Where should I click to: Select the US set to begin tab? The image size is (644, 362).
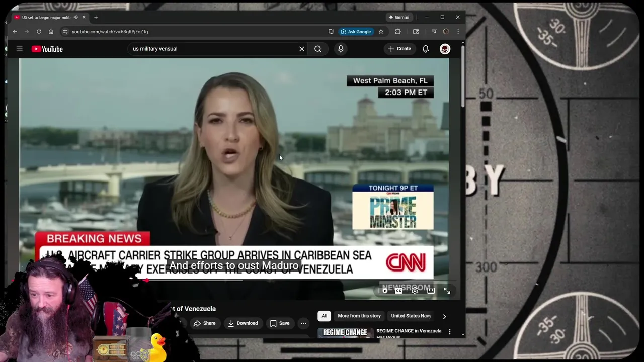(x=45, y=17)
